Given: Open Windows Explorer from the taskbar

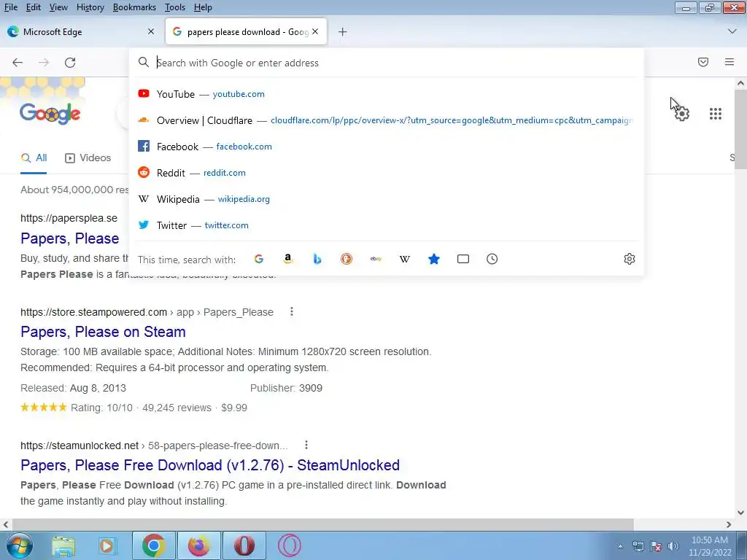Looking at the screenshot, I should [63, 545].
